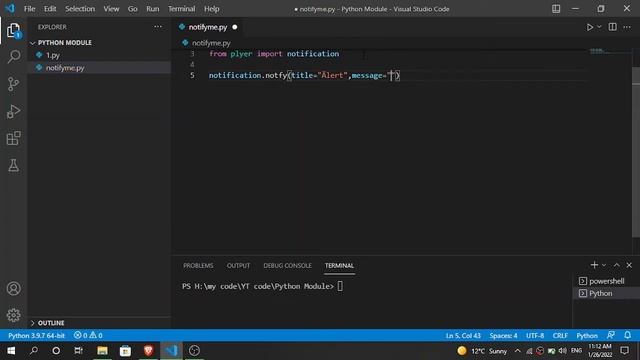Create a new terminal with plus icon
The height and width of the screenshot is (360, 640).
tap(594, 265)
